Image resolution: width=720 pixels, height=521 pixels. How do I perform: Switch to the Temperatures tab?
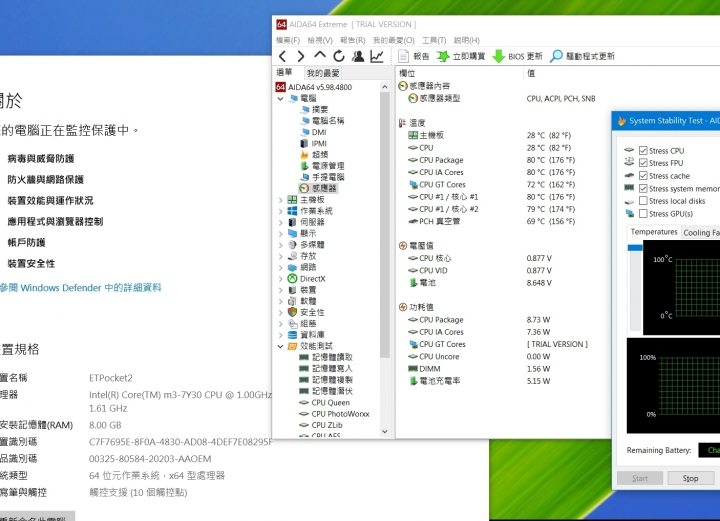(654, 232)
